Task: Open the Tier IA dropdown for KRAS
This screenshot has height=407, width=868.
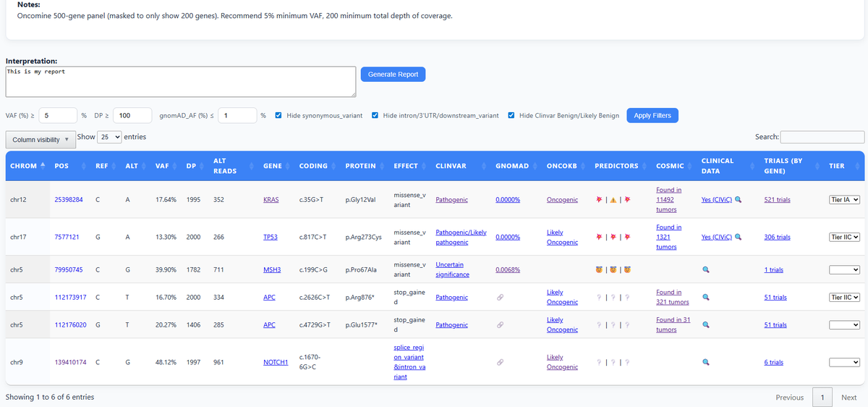Action: pyautogui.click(x=845, y=199)
